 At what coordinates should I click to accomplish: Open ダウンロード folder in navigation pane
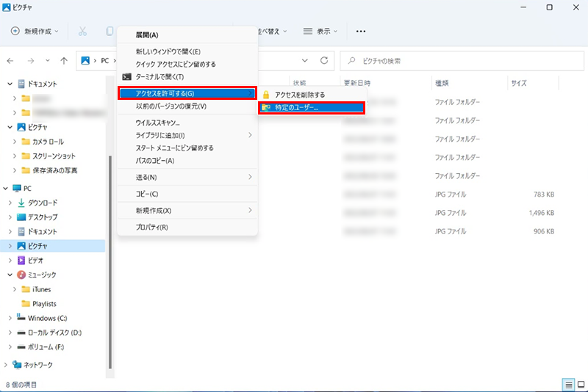coord(43,203)
